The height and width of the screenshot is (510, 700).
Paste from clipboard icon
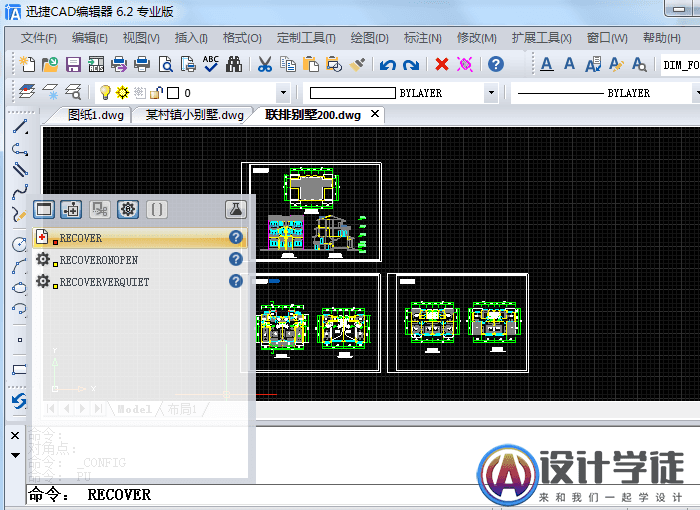point(311,64)
